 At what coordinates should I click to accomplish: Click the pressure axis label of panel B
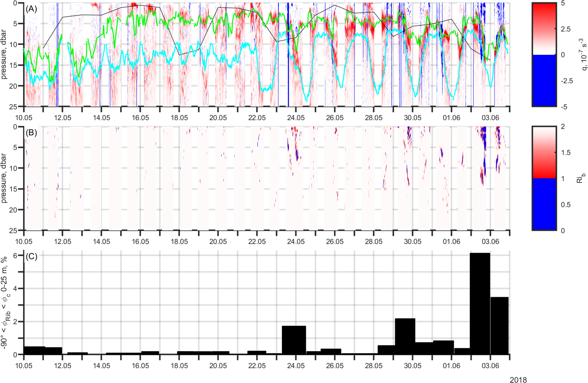[4, 178]
